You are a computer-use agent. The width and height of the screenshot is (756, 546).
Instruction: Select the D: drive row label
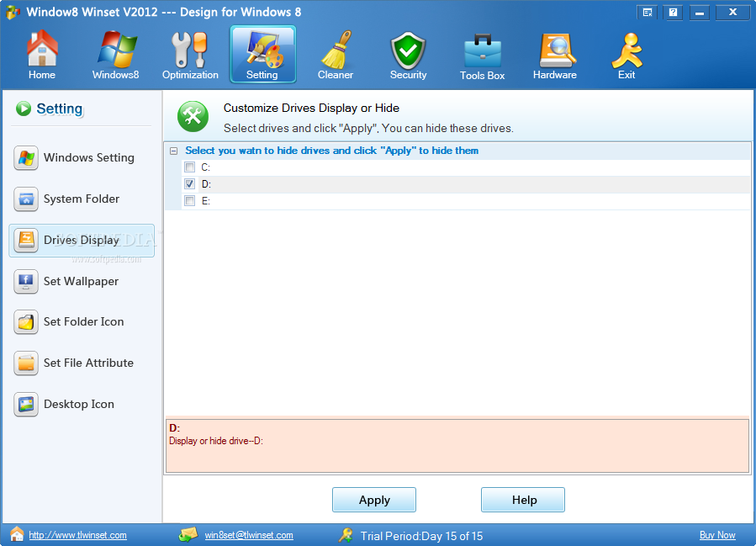pyautogui.click(x=206, y=184)
